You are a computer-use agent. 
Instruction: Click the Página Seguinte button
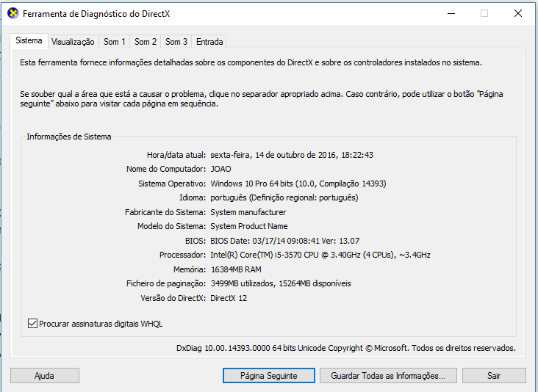click(x=268, y=375)
